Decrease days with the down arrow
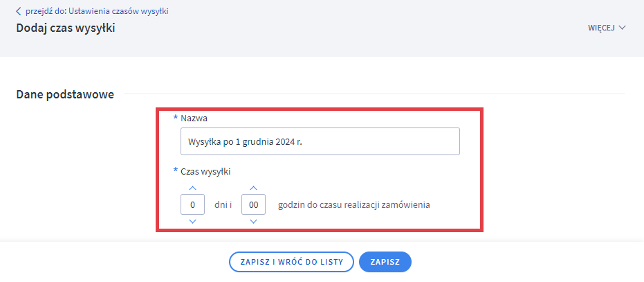This screenshot has height=282, width=644. point(192,221)
